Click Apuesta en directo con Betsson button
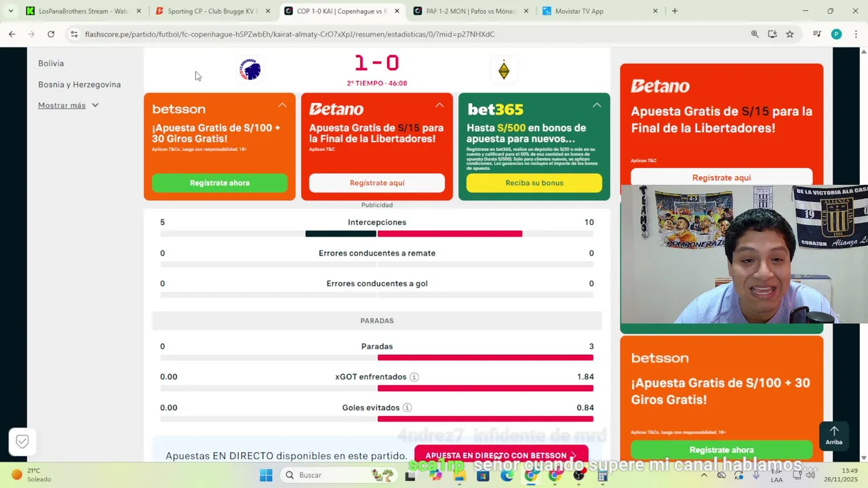868x488 pixels. [x=501, y=455]
